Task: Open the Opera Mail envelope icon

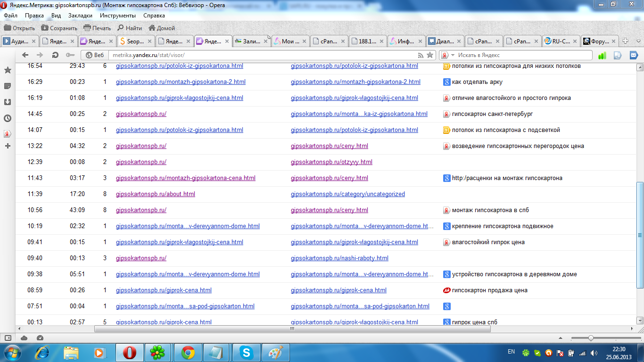Action: coord(634,55)
